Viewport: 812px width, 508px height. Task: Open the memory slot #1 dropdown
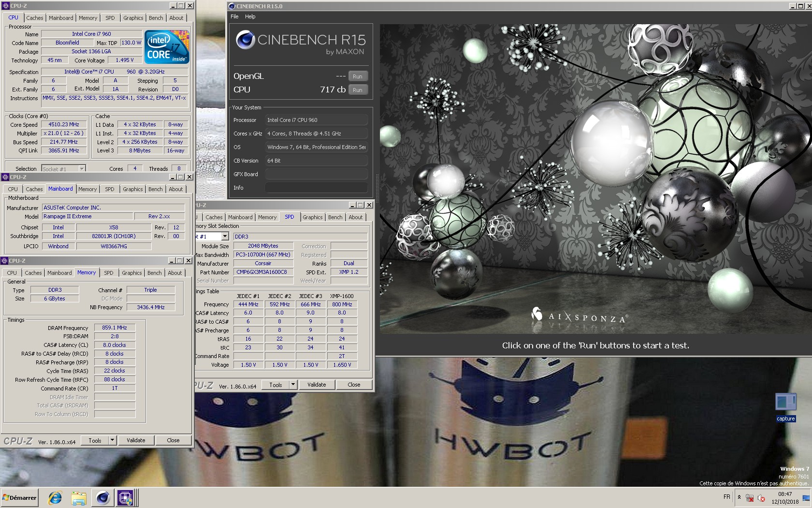pos(225,237)
